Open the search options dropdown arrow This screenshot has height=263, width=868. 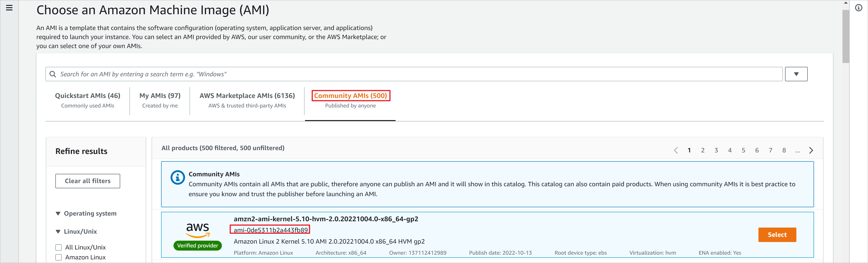[x=796, y=74]
